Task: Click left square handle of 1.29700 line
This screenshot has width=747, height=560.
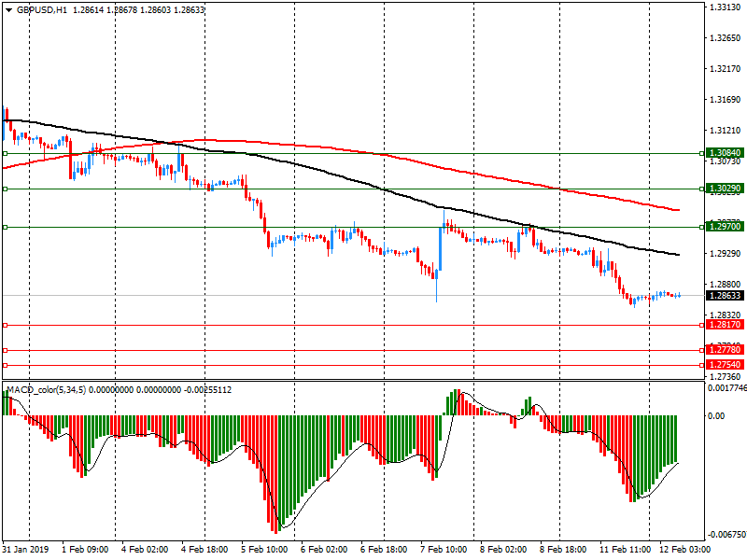Action: tap(5, 227)
